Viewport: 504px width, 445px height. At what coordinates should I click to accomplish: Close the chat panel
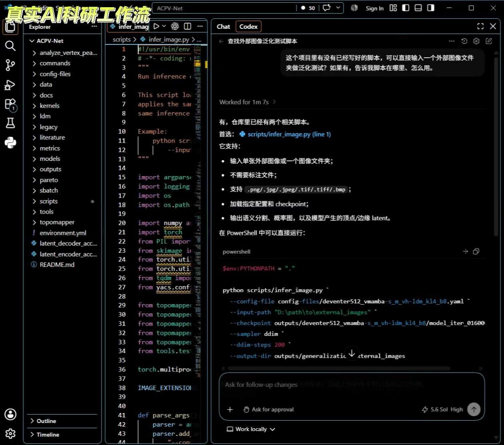click(x=493, y=26)
